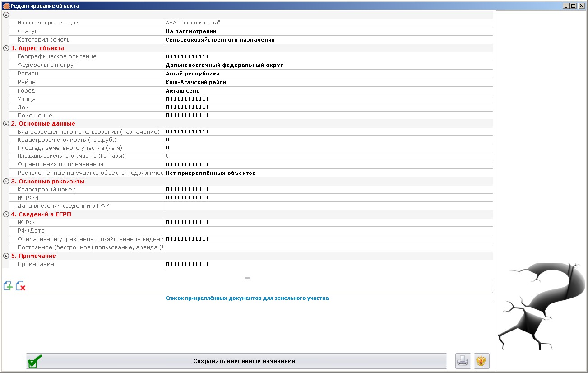Select the 'Кадастровая стоимость (тыс.руб.)' label
This screenshot has height=373, width=588.
coord(67,140)
